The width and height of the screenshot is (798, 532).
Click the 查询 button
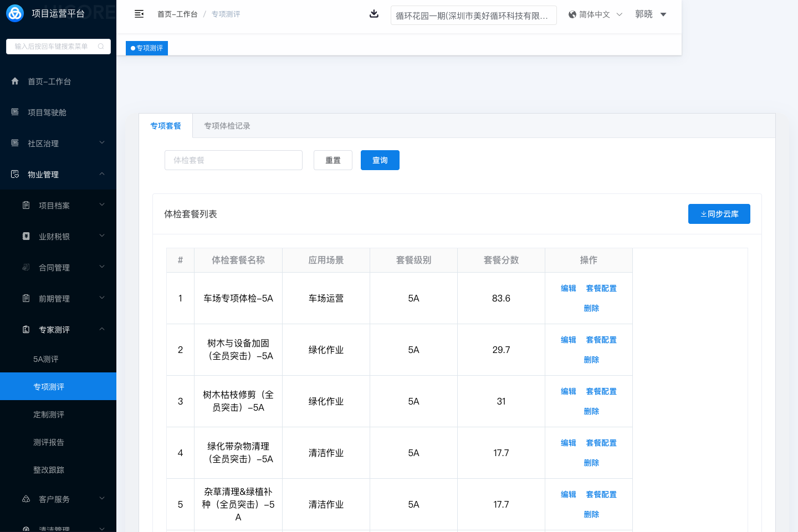(380, 160)
